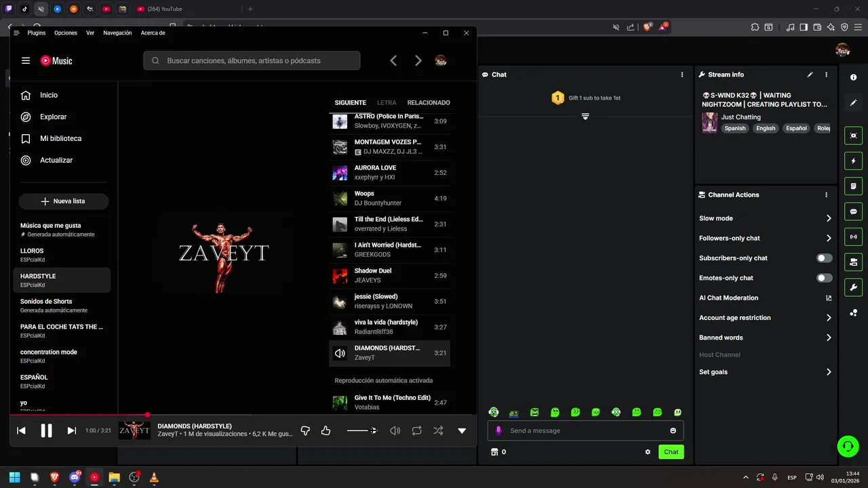The height and width of the screenshot is (488, 868).
Task: Open the Acerca de menu
Action: [x=153, y=33]
